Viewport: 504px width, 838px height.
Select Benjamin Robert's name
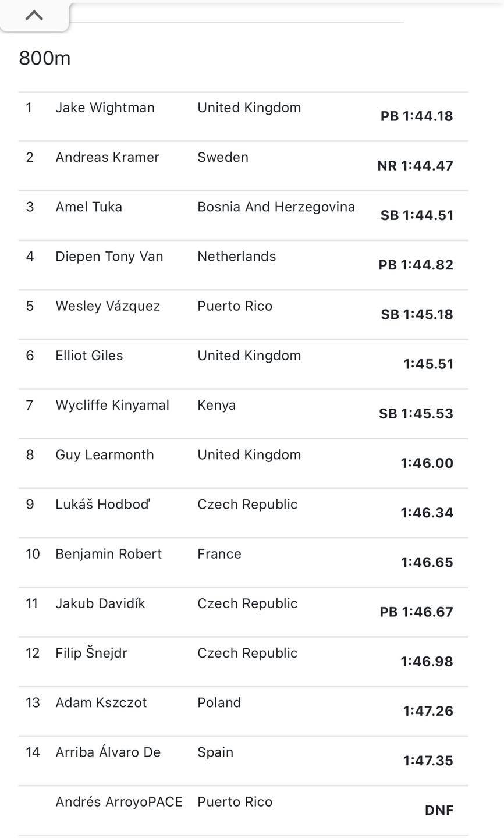pyautogui.click(x=108, y=554)
